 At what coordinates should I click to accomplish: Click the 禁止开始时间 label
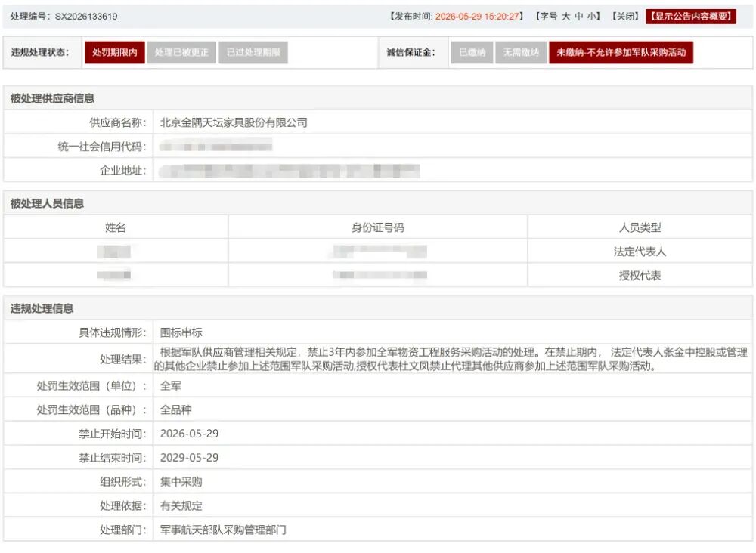[x=113, y=434]
